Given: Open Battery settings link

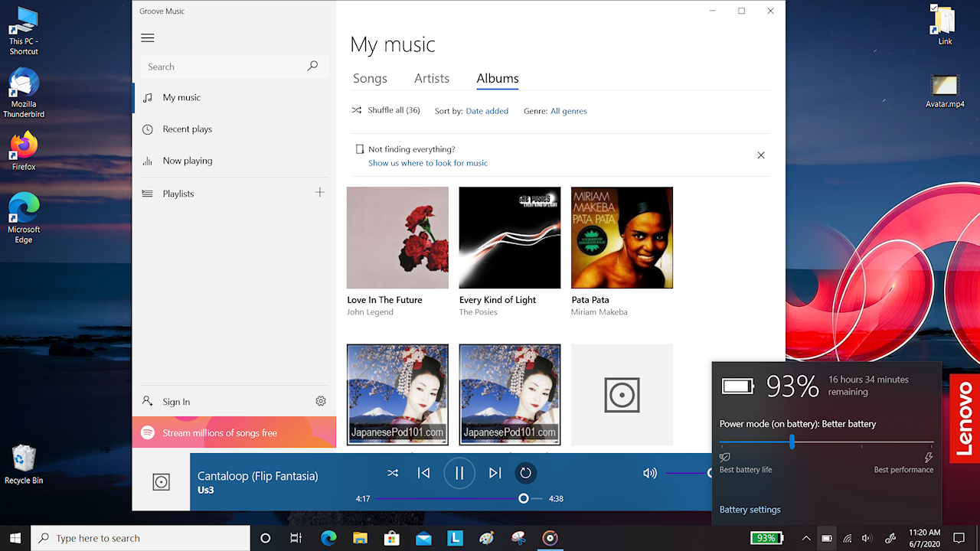Looking at the screenshot, I should click(x=750, y=510).
